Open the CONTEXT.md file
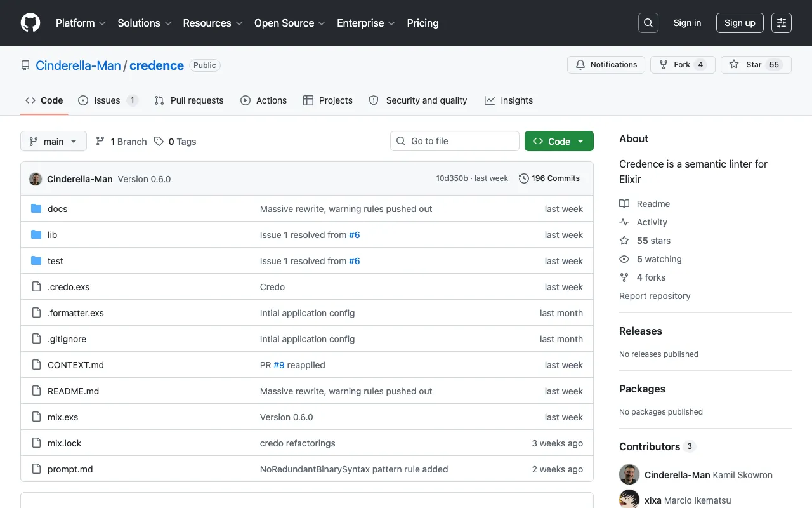This screenshot has height=508, width=812. tap(75, 365)
